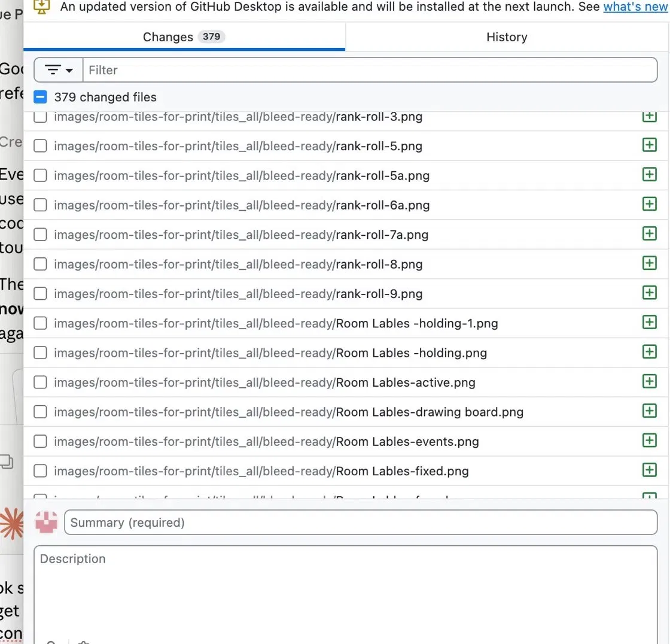Click the added icon for Room Lables-drawing board.png

[650, 411]
